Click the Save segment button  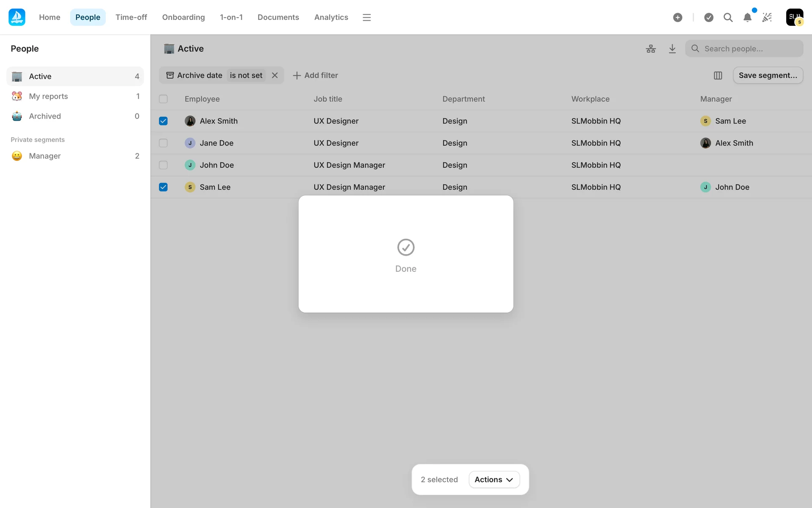(x=768, y=75)
